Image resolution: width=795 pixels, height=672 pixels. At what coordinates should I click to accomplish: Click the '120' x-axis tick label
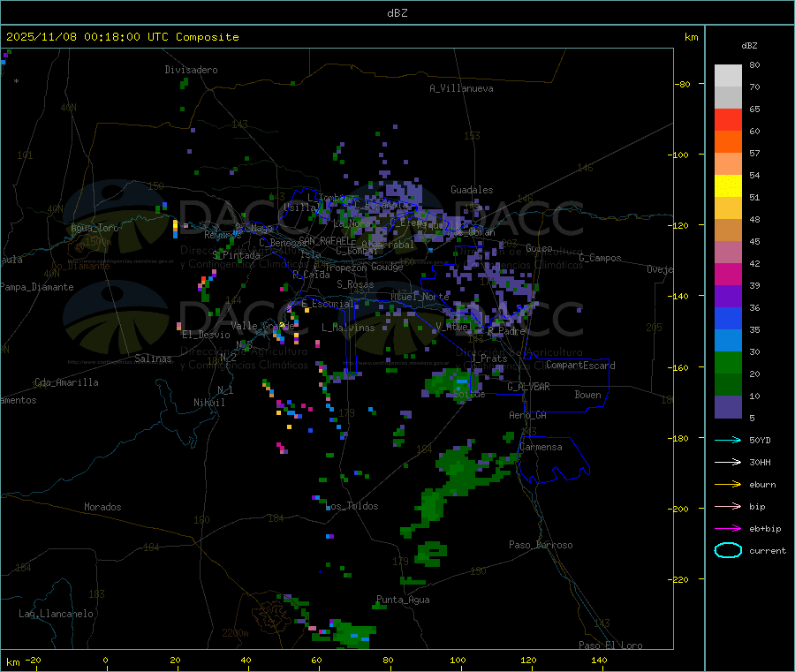point(528,660)
